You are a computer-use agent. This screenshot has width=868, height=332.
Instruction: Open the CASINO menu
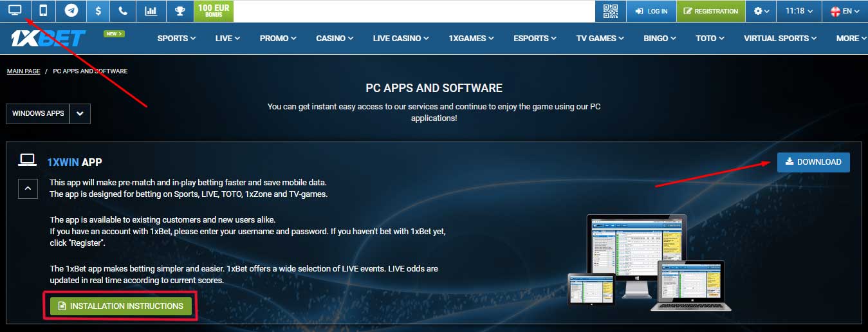coord(335,38)
